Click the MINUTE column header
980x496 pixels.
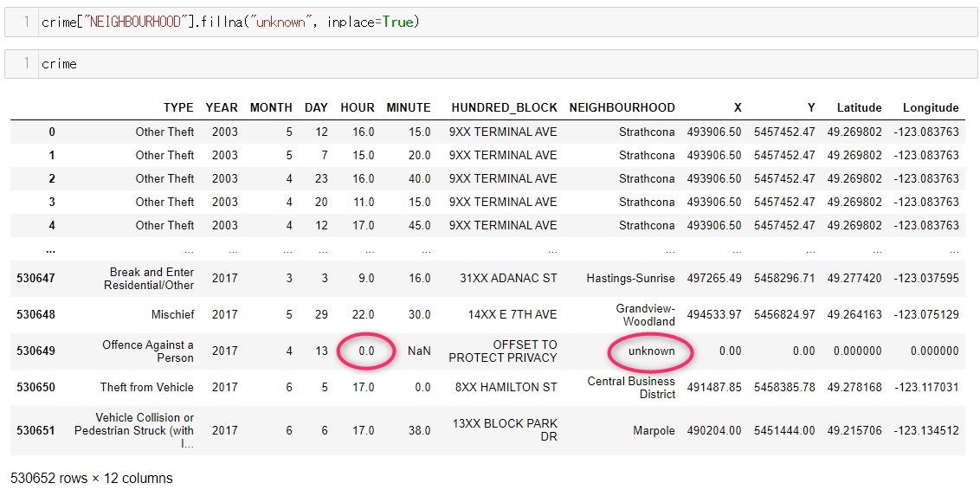click(x=409, y=107)
